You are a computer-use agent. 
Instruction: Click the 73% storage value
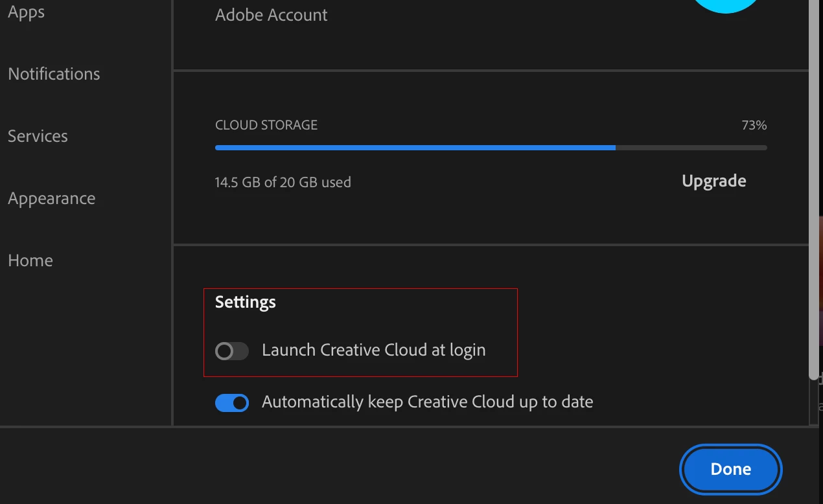click(754, 125)
